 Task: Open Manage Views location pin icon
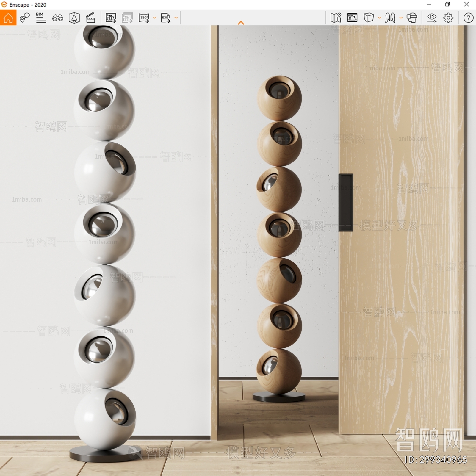[x=25, y=18]
